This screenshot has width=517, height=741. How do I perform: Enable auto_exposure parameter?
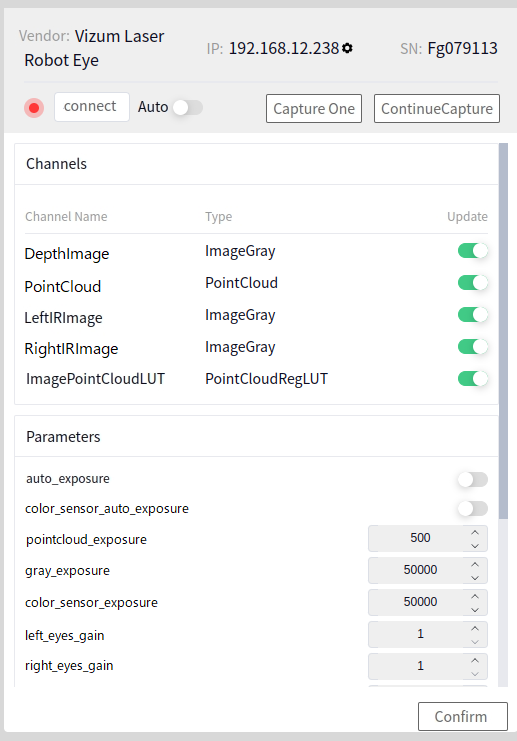tap(473, 480)
